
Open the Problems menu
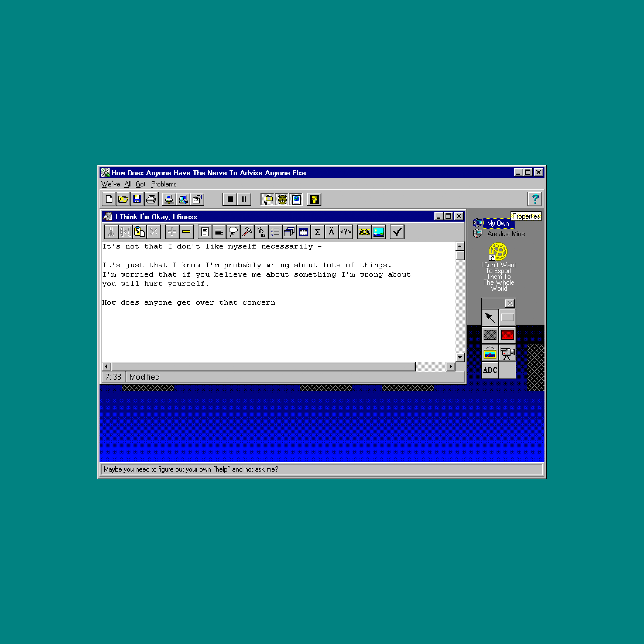[164, 184]
